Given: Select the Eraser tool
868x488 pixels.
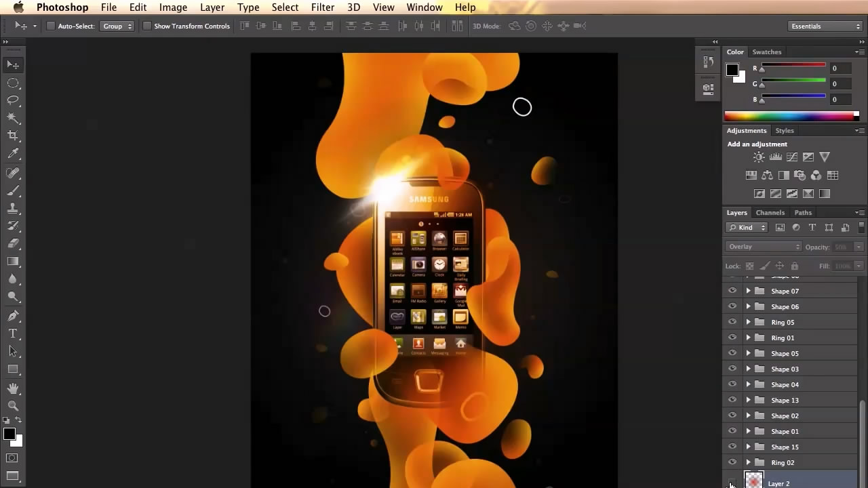Looking at the screenshot, I should click(13, 243).
